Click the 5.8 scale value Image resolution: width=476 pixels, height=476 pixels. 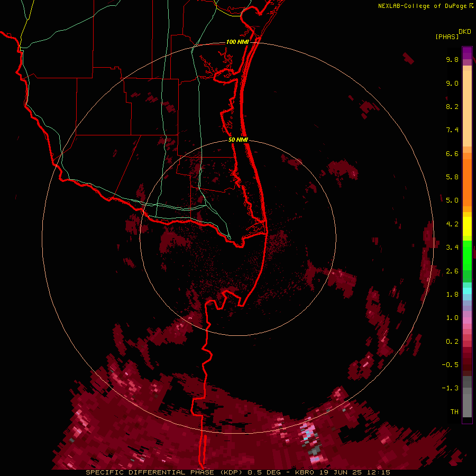click(452, 177)
